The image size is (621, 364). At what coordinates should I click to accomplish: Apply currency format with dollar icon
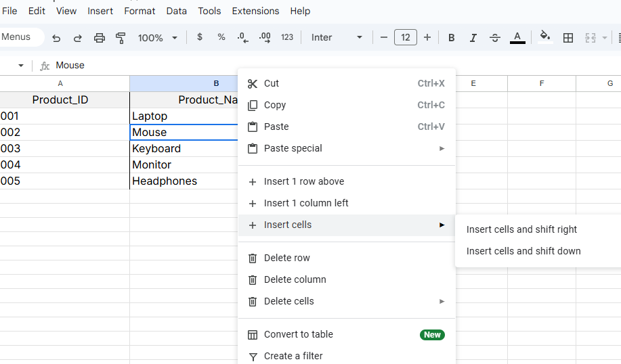[x=200, y=37]
